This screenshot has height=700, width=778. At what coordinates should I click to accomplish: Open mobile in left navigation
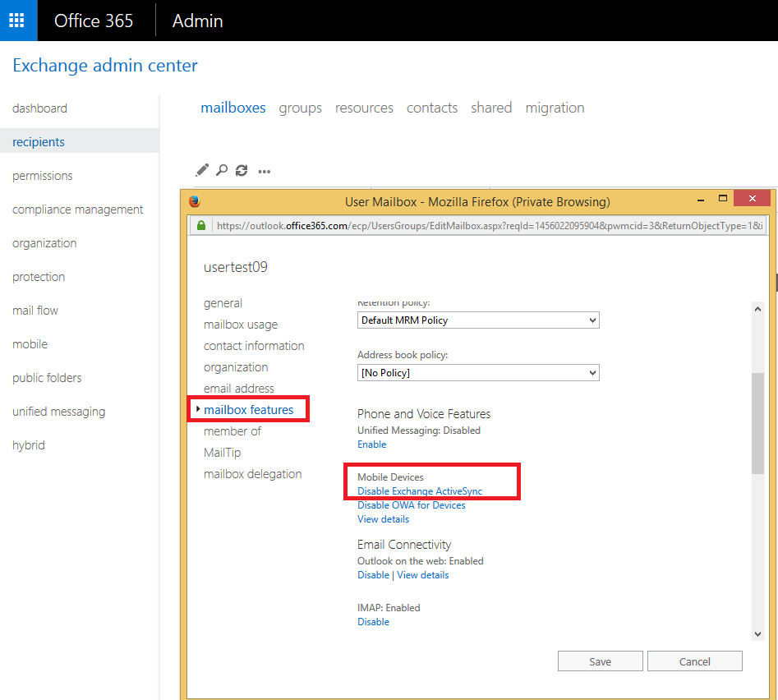(x=30, y=344)
